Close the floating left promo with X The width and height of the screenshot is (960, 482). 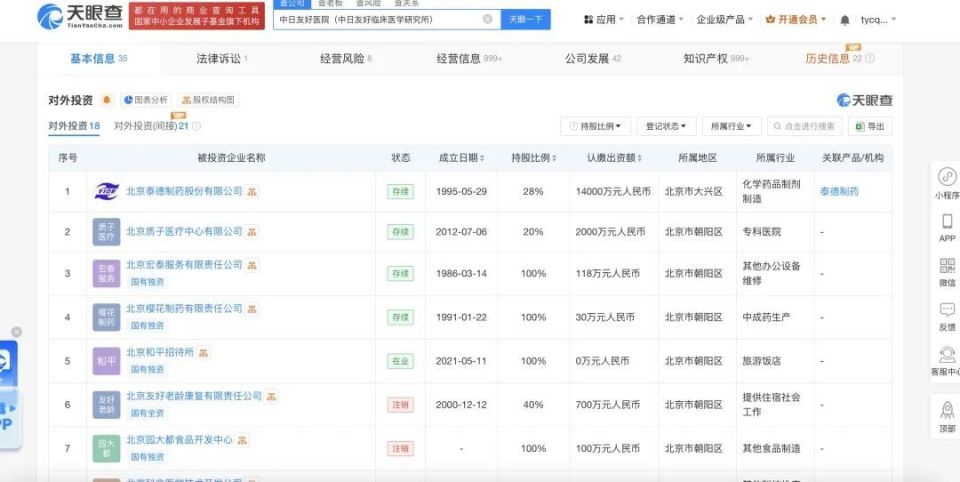tap(17, 332)
